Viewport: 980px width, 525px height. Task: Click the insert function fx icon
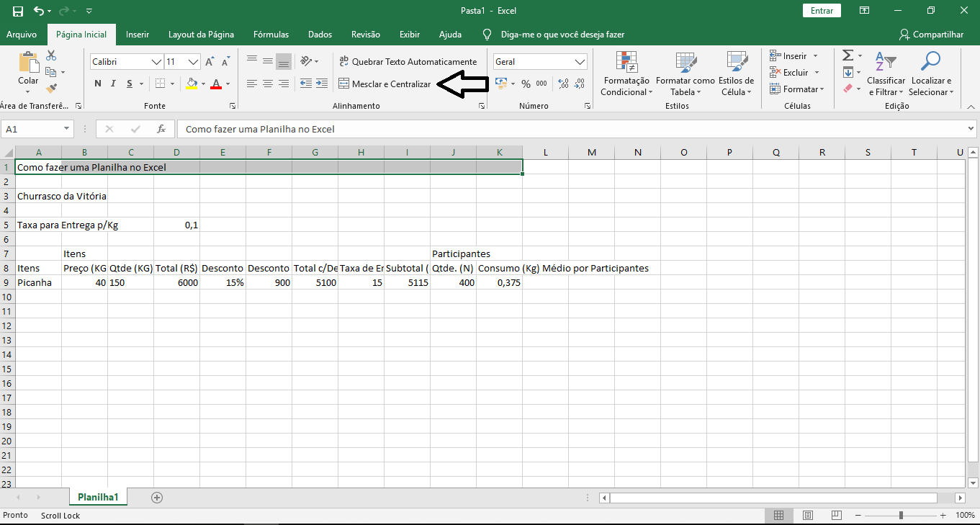(x=162, y=129)
